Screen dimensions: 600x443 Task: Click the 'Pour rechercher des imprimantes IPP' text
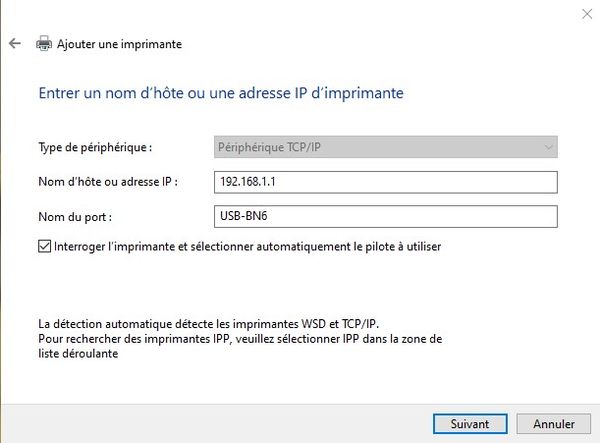pyautogui.click(x=240, y=339)
